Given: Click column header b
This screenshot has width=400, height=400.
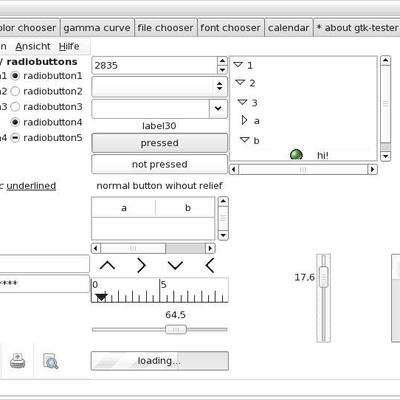Looking at the screenshot, I should coord(185,208).
